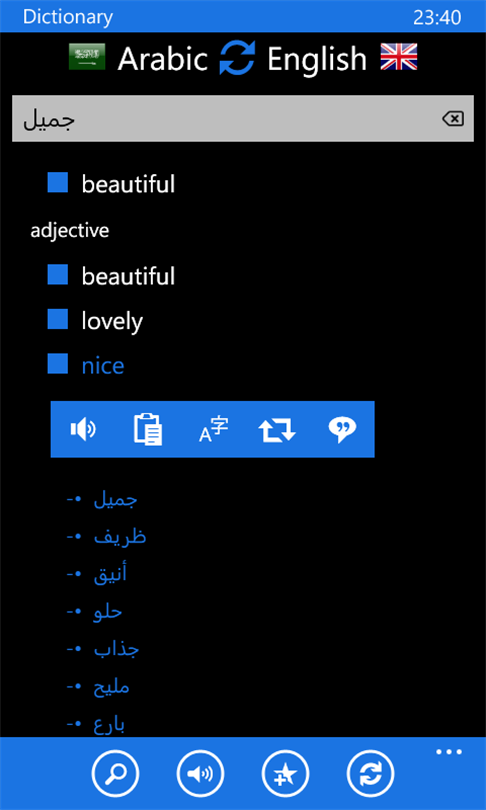
Task: Focus the search input field
Action: 243,119
